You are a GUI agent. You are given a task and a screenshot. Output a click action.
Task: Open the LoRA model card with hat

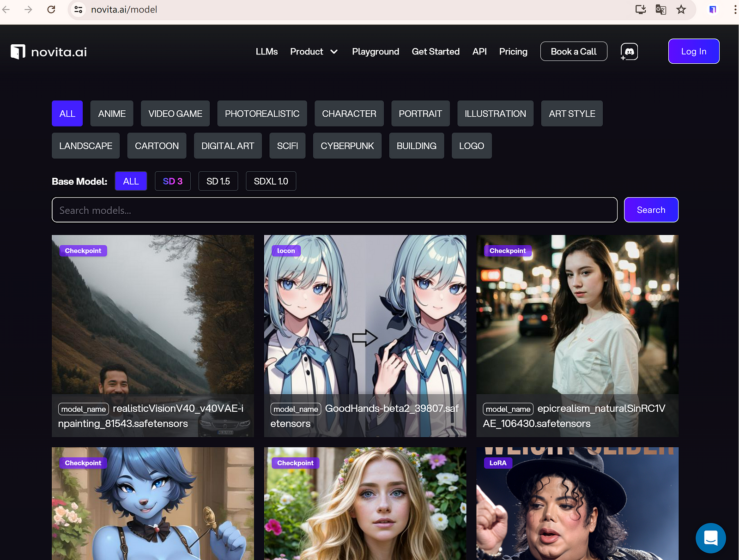[x=577, y=504]
